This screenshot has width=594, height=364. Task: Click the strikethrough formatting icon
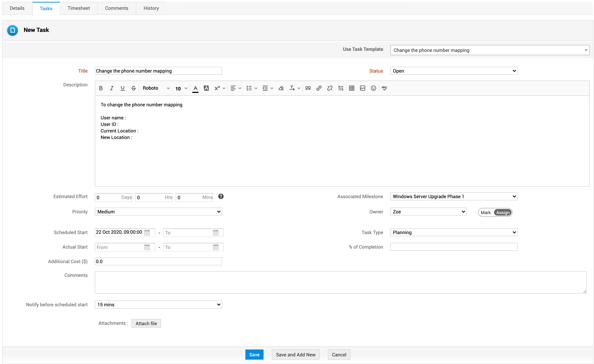(133, 88)
